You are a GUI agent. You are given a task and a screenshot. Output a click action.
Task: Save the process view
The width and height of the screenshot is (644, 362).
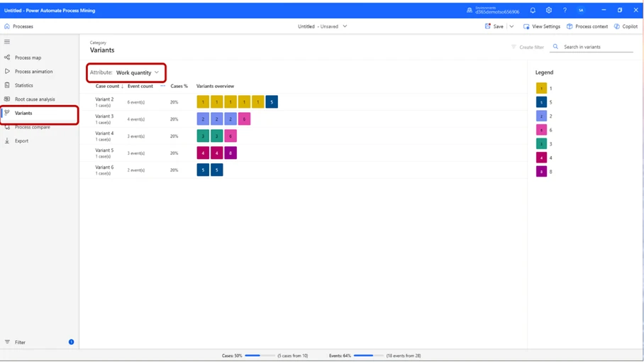coord(494,26)
